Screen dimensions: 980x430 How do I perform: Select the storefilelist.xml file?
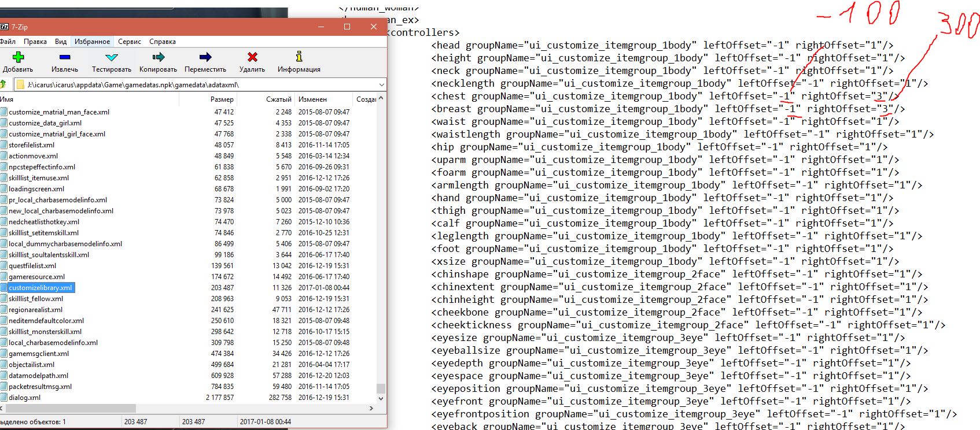point(32,145)
